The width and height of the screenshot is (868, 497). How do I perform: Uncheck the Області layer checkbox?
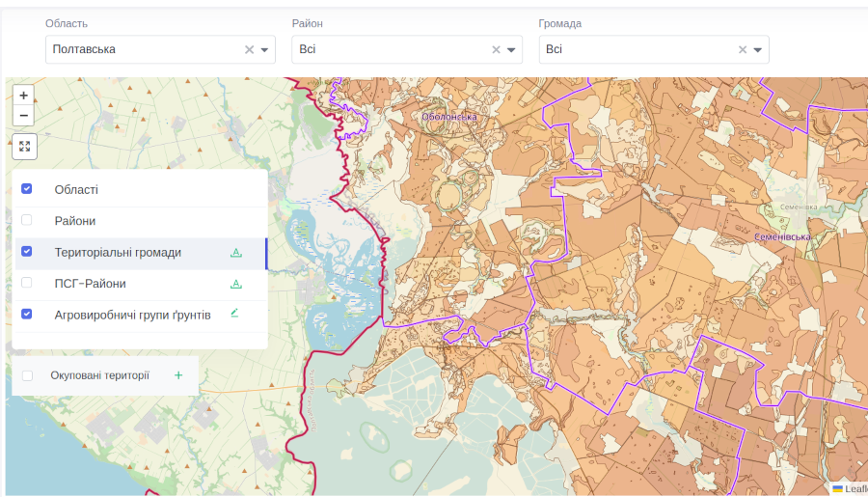coord(27,189)
